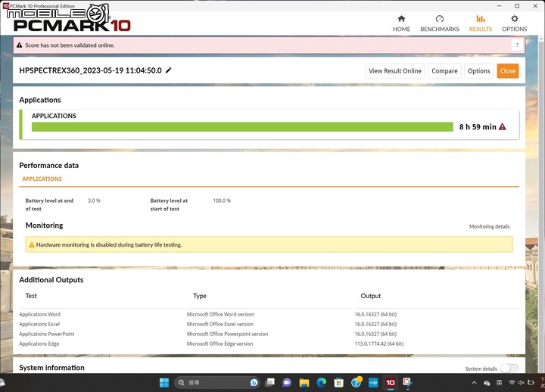Click the warning icon in the validation banner

click(20, 45)
